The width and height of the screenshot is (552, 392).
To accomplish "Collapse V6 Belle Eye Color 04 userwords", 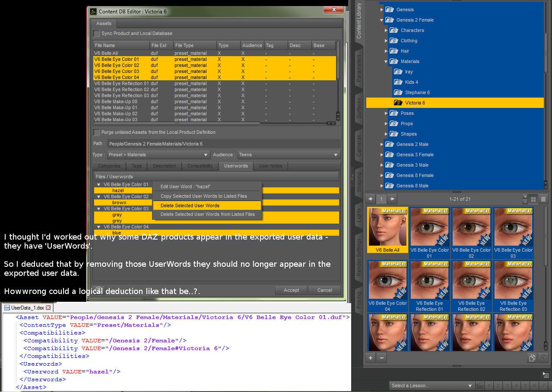I will click(x=98, y=227).
